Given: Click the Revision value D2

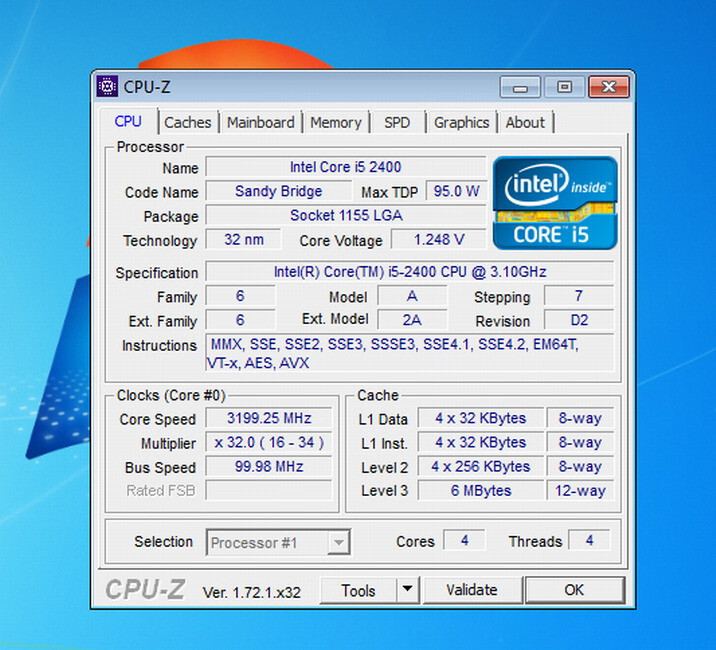Looking at the screenshot, I should click(x=579, y=320).
